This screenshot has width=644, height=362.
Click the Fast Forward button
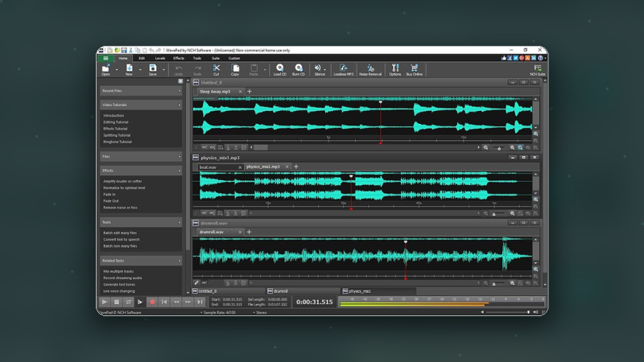[x=188, y=302]
